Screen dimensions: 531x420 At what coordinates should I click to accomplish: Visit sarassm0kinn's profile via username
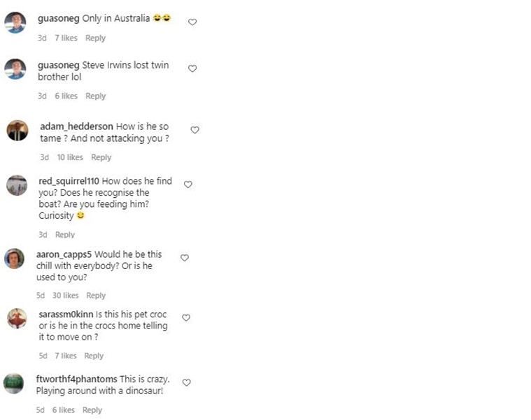click(66, 314)
